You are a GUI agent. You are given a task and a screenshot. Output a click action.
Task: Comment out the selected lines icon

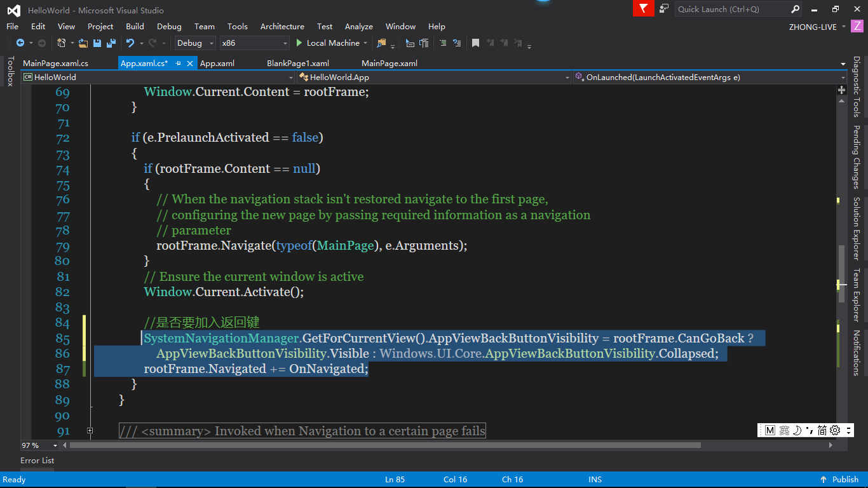point(443,43)
